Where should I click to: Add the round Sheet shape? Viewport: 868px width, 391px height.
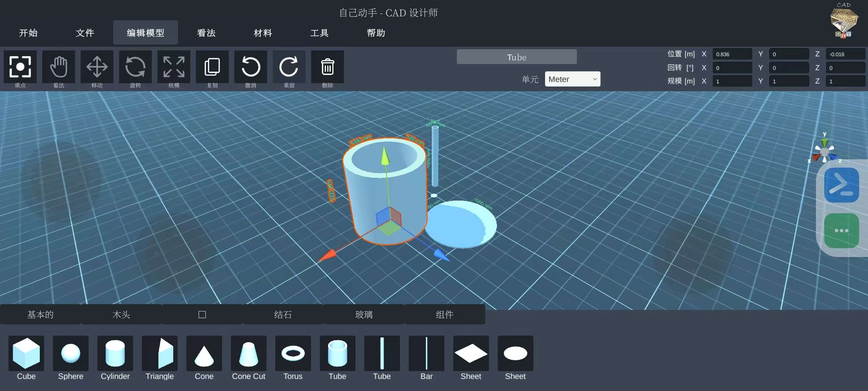[515, 353]
